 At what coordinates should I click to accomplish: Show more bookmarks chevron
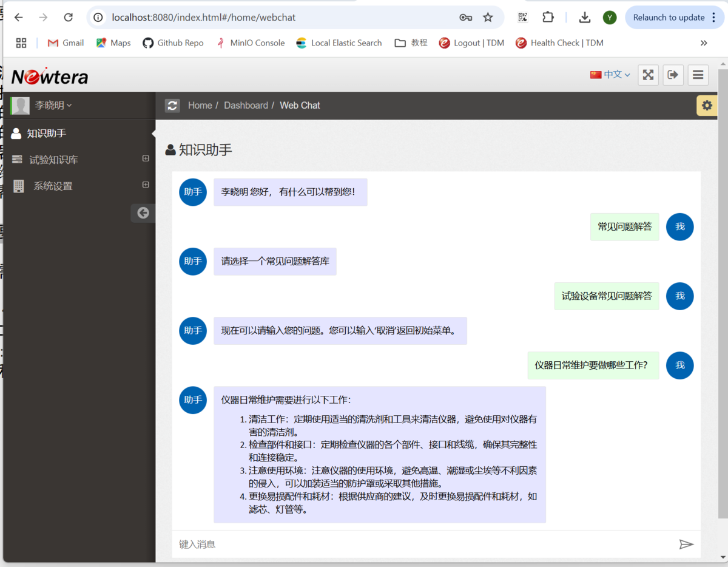coord(704,43)
